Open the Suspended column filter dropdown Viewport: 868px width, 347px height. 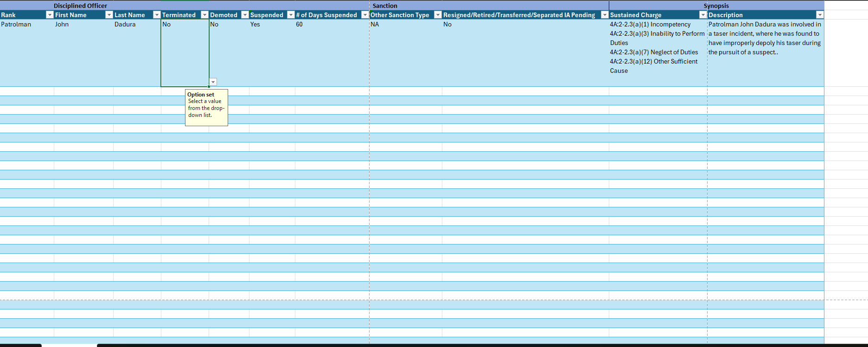pyautogui.click(x=291, y=15)
